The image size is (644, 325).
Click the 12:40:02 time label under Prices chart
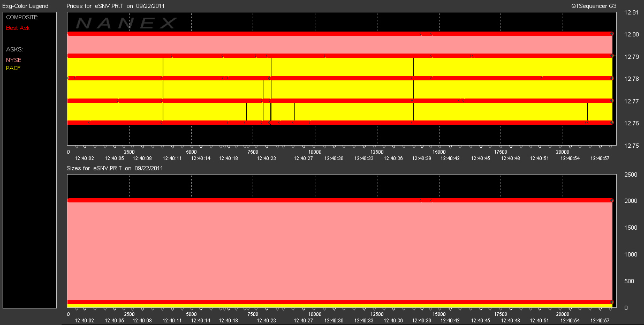point(85,158)
